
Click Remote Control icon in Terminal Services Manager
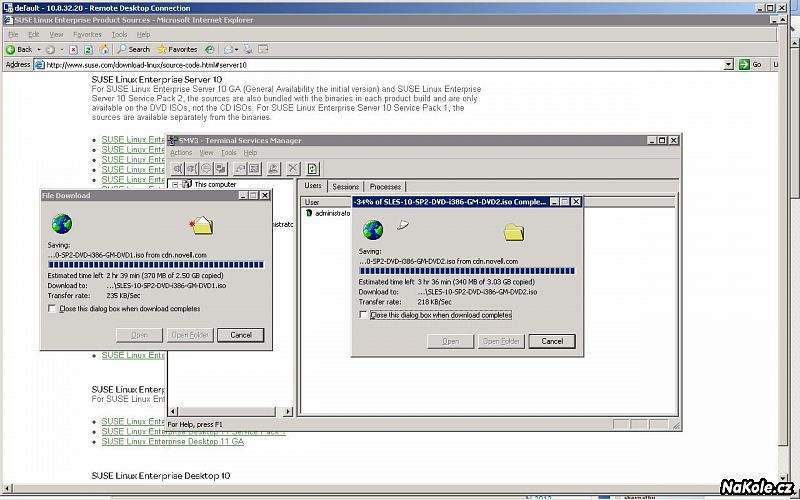click(x=221, y=168)
